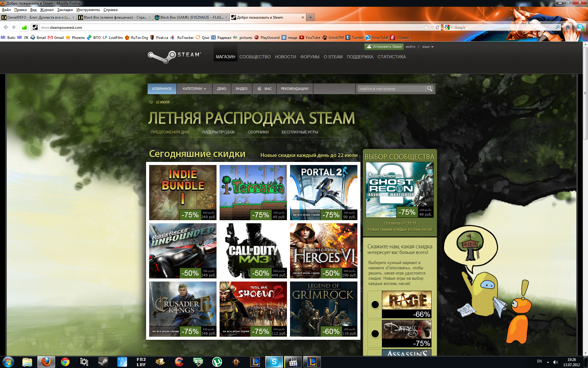The image size is (588, 368).
Task: Show hidden tray icons arrow
Action: point(548,362)
